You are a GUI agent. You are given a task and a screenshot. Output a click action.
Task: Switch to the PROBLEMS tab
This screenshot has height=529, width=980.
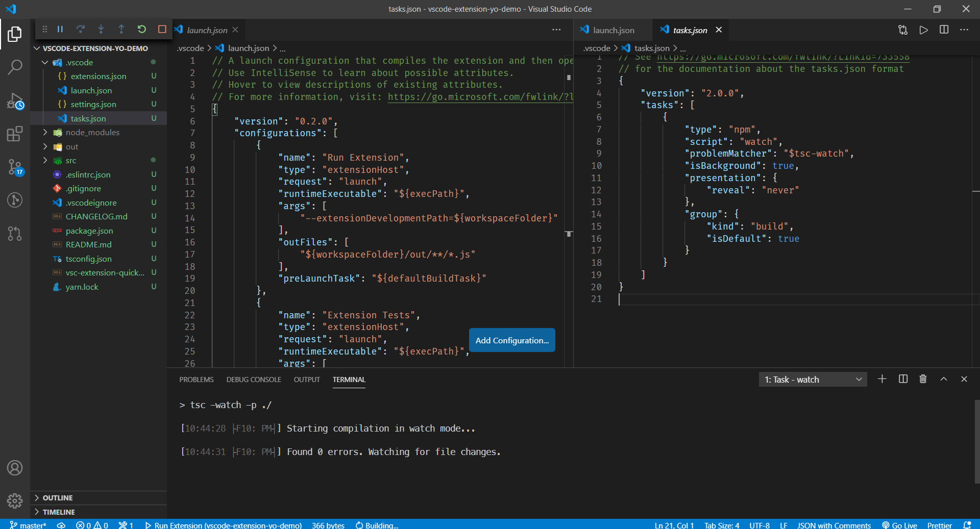tap(196, 379)
